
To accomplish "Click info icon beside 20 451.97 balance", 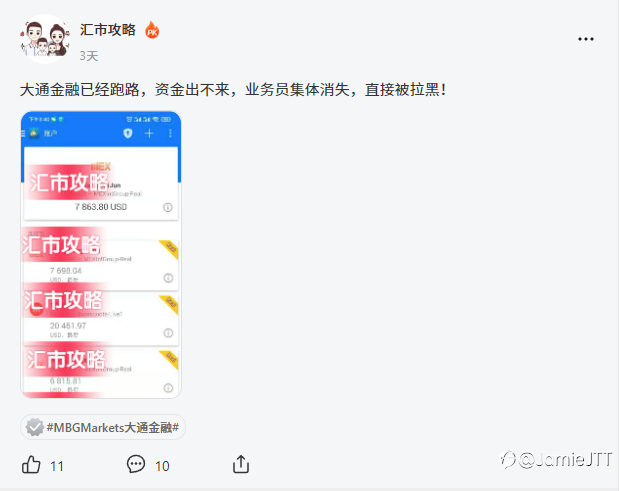I will pyautogui.click(x=168, y=333).
